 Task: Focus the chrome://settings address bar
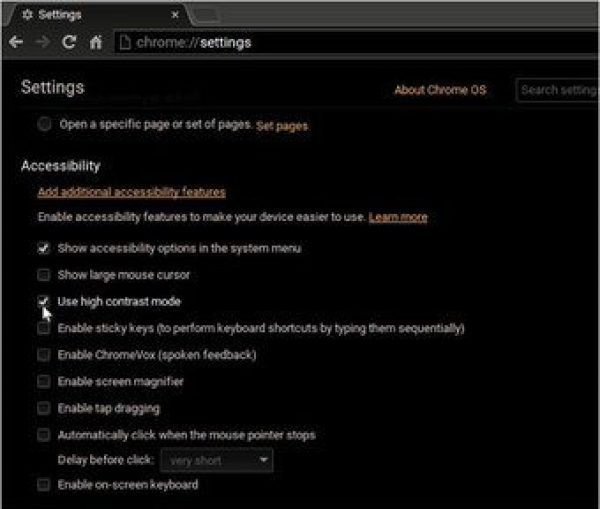coord(356,42)
